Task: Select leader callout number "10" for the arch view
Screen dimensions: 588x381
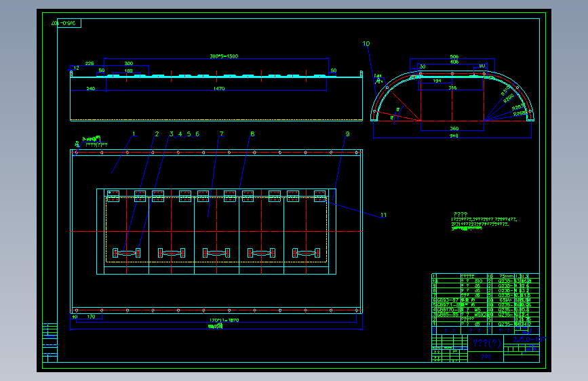Action: pyautogui.click(x=366, y=43)
